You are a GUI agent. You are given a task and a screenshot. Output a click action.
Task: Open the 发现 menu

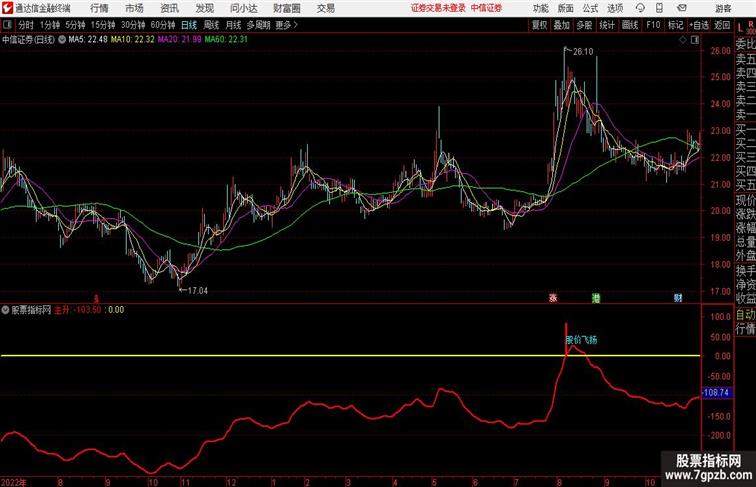coord(204,8)
